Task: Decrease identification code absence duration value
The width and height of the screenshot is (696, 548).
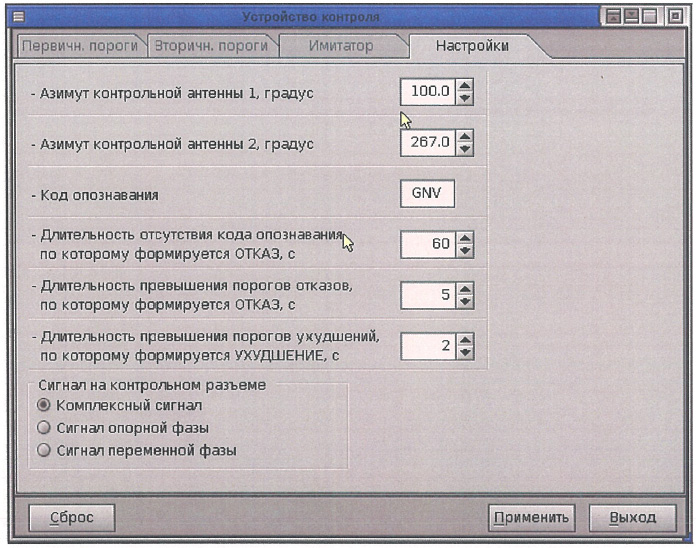Action: (465, 251)
